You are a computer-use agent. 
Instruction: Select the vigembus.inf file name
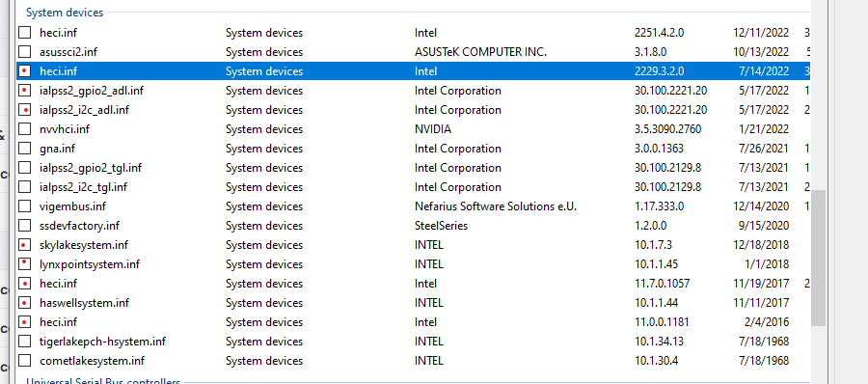(x=73, y=206)
